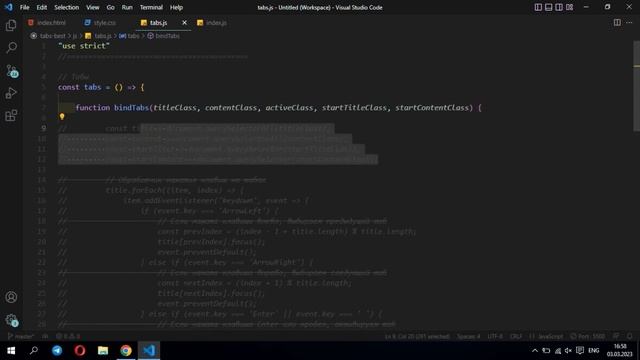Open the clock and date panel

[619, 351]
